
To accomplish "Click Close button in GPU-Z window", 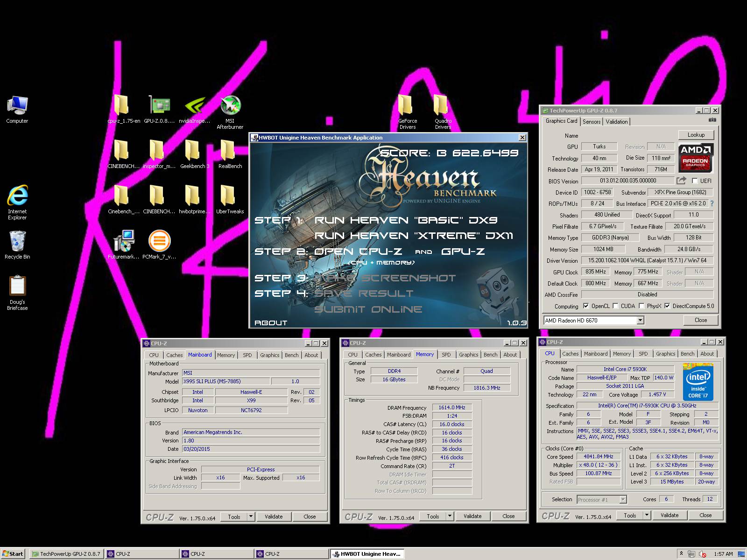I will coord(701,320).
